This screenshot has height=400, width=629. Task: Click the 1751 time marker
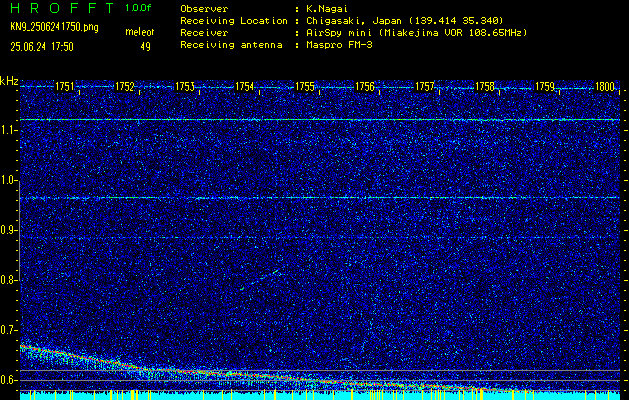point(64,87)
